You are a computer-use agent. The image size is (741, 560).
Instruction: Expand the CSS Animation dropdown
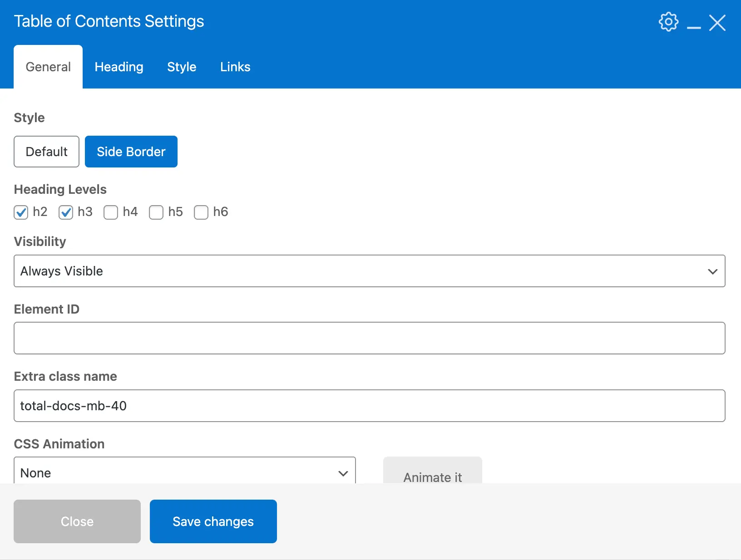184,472
